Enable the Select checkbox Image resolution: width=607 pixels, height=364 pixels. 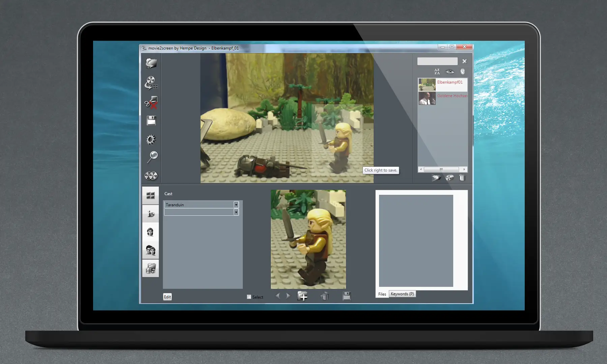point(249,297)
